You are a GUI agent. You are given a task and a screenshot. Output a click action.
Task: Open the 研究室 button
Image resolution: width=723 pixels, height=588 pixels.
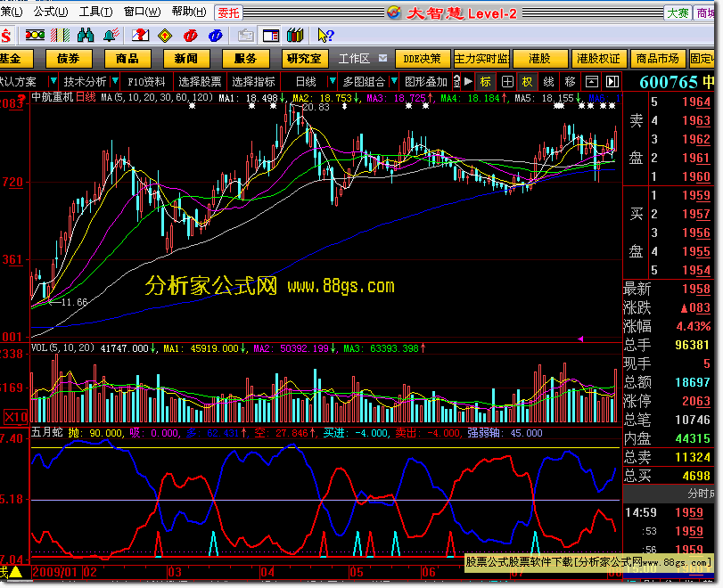point(304,59)
